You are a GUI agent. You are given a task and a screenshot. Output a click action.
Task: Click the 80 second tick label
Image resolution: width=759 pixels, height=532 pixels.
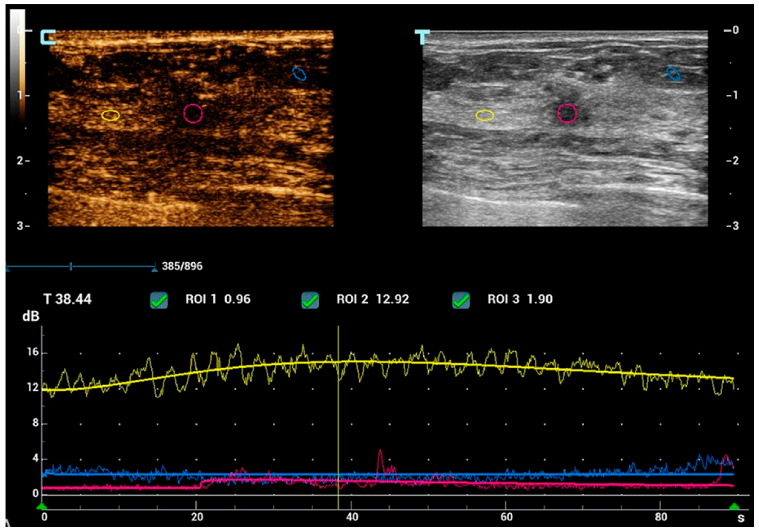point(661,517)
